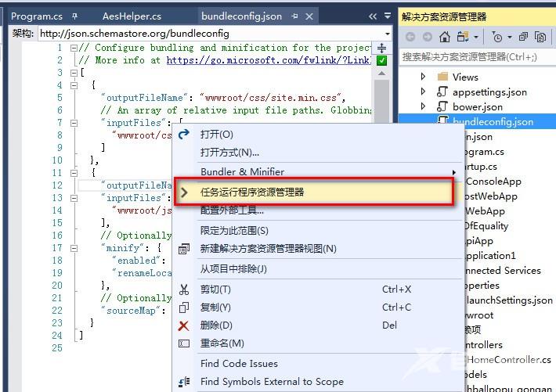Select launchSettings.json in the tree
The width and height of the screenshot is (556, 392).
pos(509,300)
